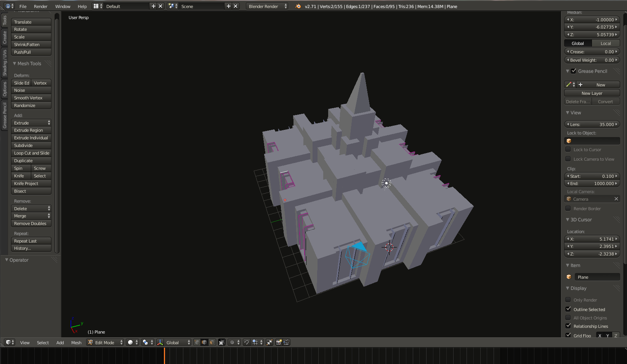Add new screen layout with plus button
Image resolution: width=627 pixels, height=364 pixels.
click(153, 6)
